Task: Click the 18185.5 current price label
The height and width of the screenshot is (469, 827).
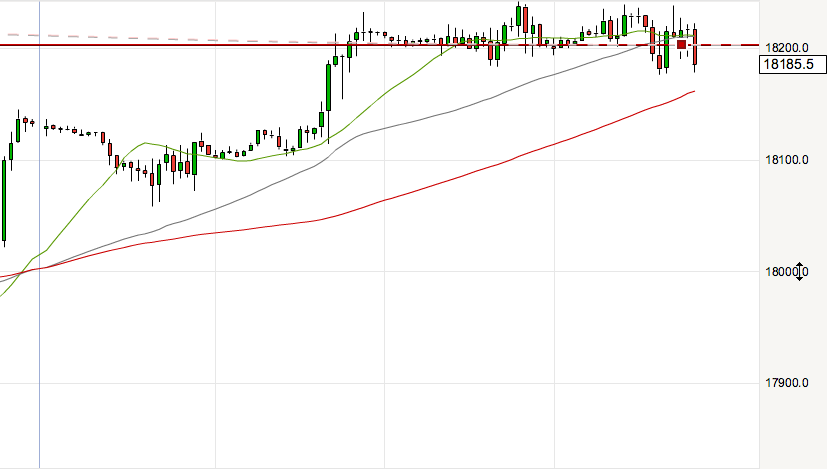Action: pos(793,64)
